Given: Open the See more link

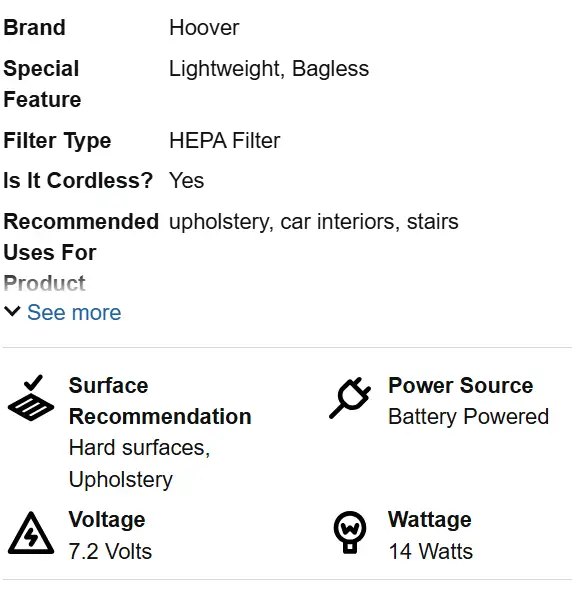Looking at the screenshot, I should (74, 312).
